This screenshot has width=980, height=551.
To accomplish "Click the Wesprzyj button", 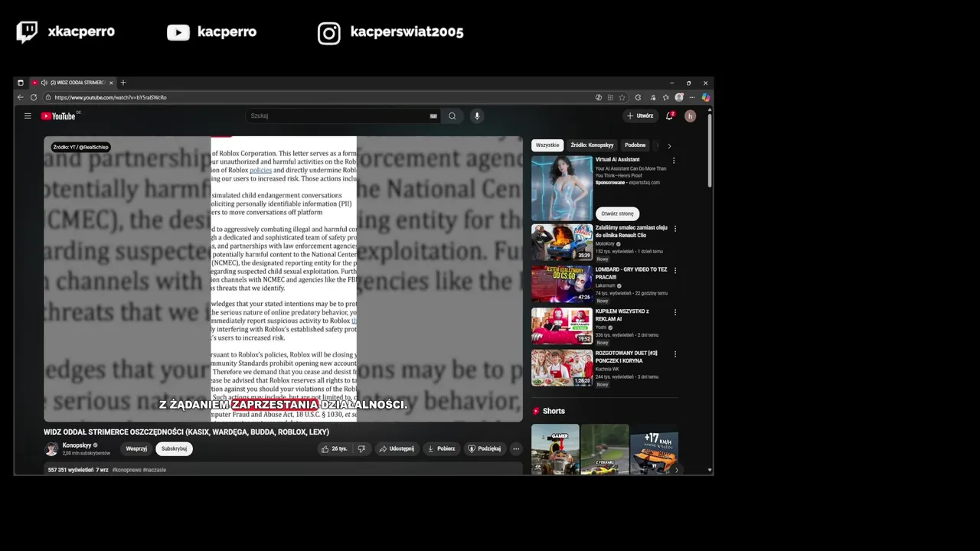I will tap(136, 448).
